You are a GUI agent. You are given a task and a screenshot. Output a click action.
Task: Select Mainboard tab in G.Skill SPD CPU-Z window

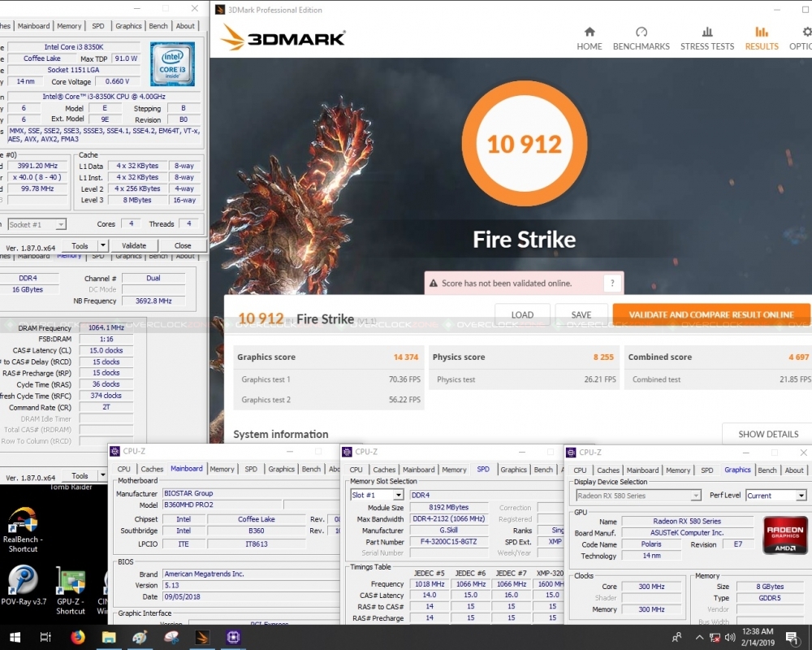click(418, 470)
